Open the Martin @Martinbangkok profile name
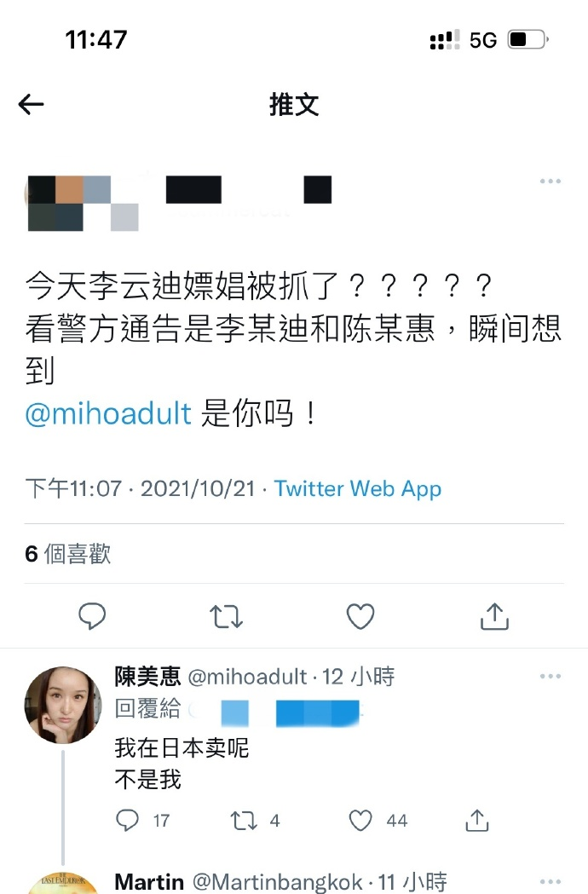588x894 pixels. [x=239, y=881]
